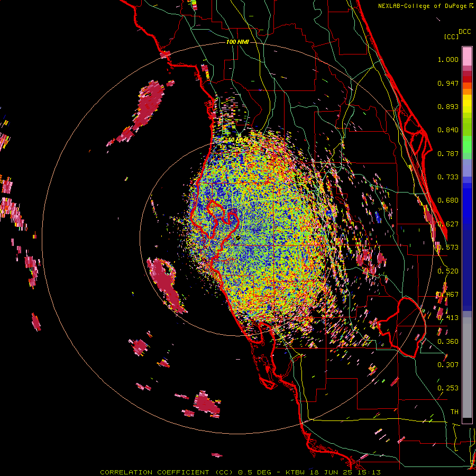Click the DCC legend heading
Screen dimensions: 476x476
point(464,32)
